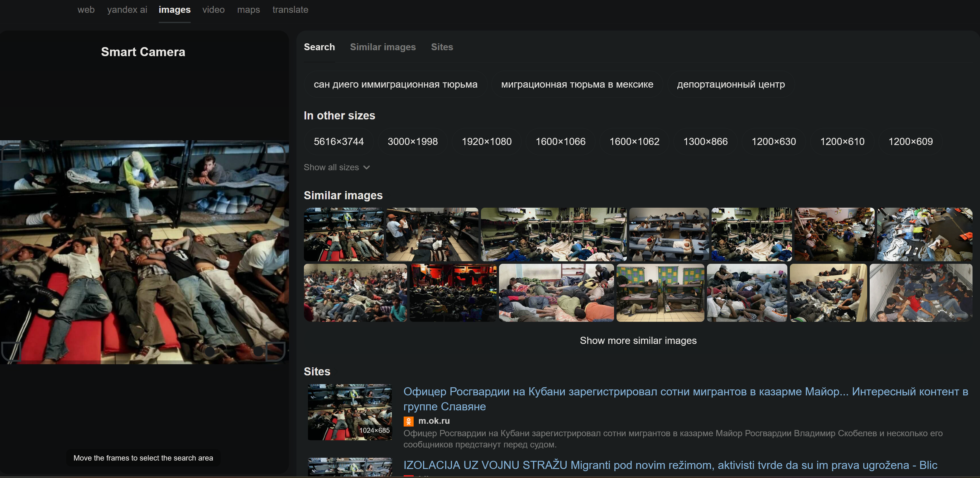Click the 'депортационный центр' suggestion chip
980x478 pixels.
click(x=731, y=84)
